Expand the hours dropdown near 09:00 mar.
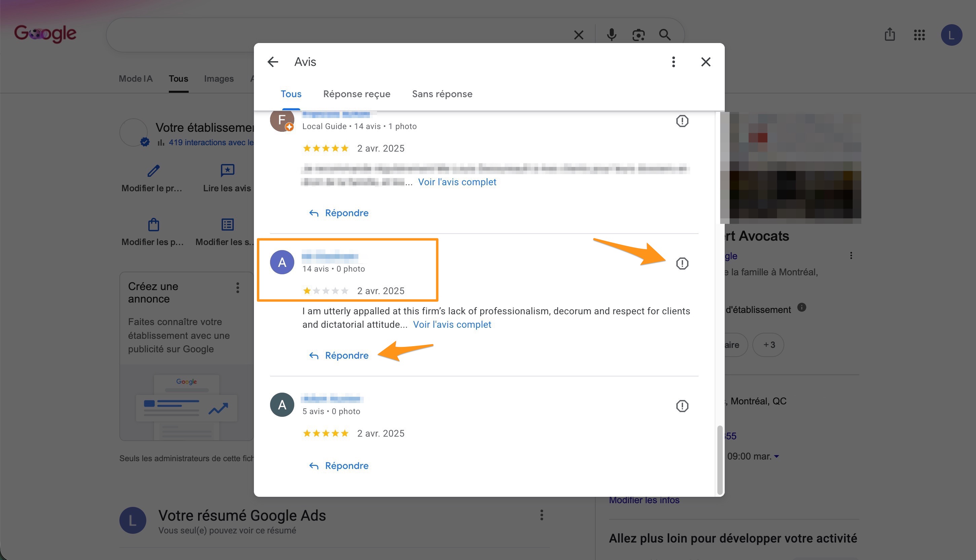This screenshot has width=976, height=560. [x=776, y=456]
